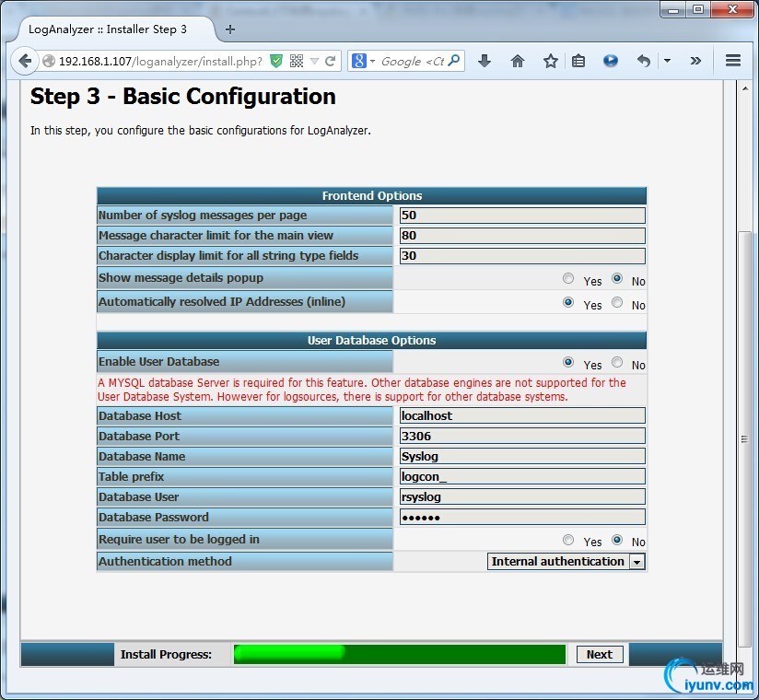Click the Database Host field
The height and width of the screenshot is (700, 759).
click(x=522, y=415)
